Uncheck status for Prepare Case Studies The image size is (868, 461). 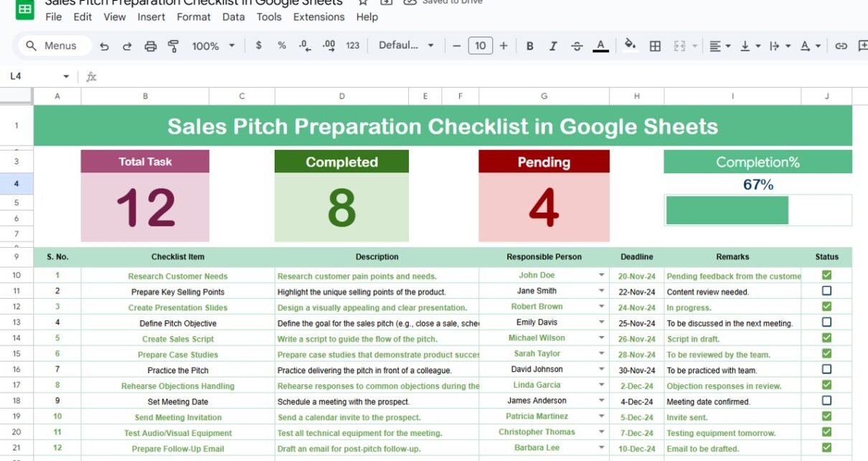coord(826,353)
